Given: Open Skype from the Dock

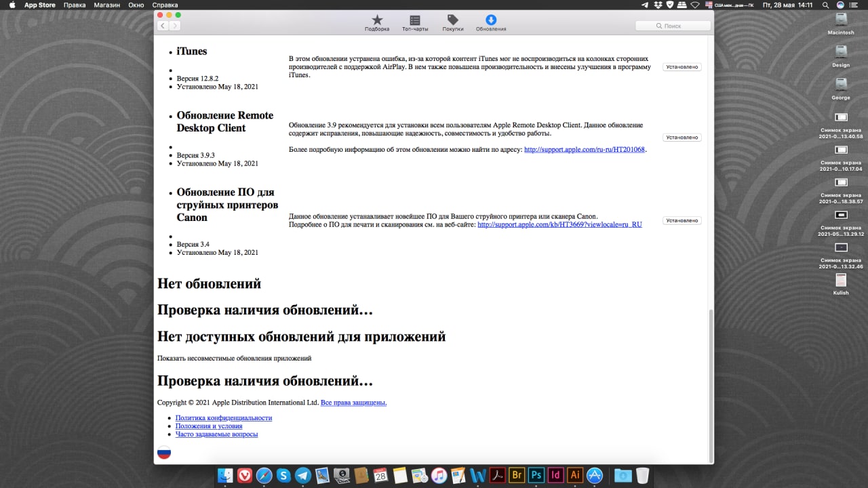Looking at the screenshot, I should (x=283, y=475).
